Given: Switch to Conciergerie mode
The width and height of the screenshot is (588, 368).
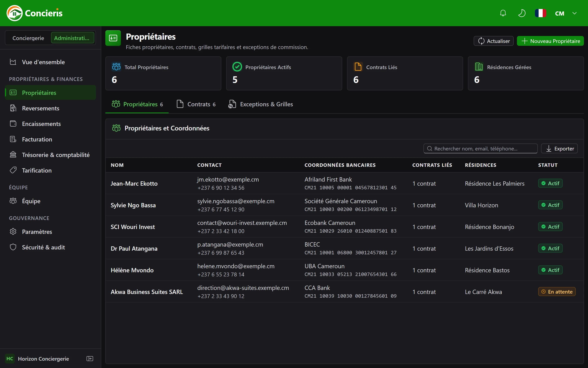Looking at the screenshot, I should (x=28, y=38).
